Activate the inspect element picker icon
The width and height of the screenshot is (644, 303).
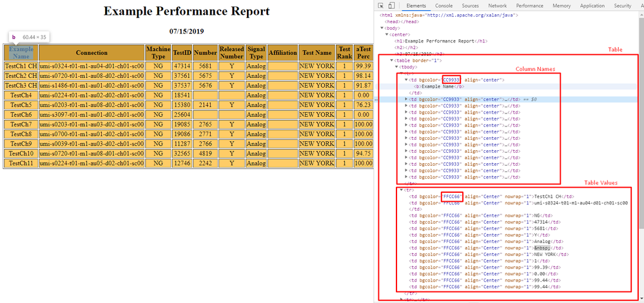coord(381,6)
